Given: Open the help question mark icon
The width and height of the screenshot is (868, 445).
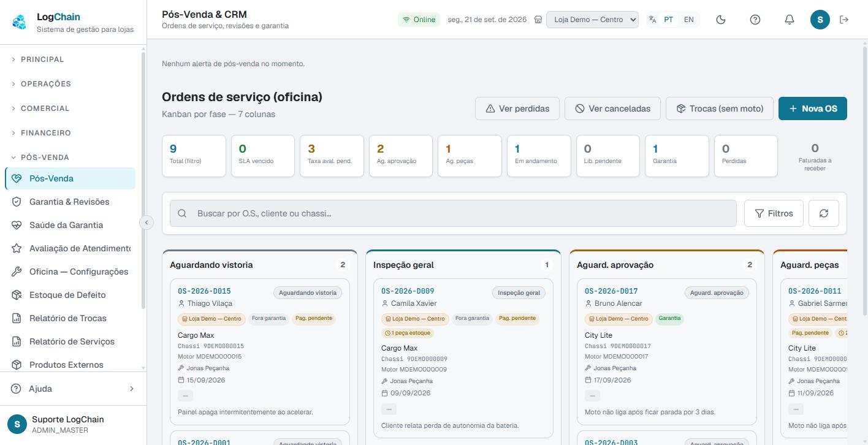Looking at the screenshot, I should click(755, 20).
